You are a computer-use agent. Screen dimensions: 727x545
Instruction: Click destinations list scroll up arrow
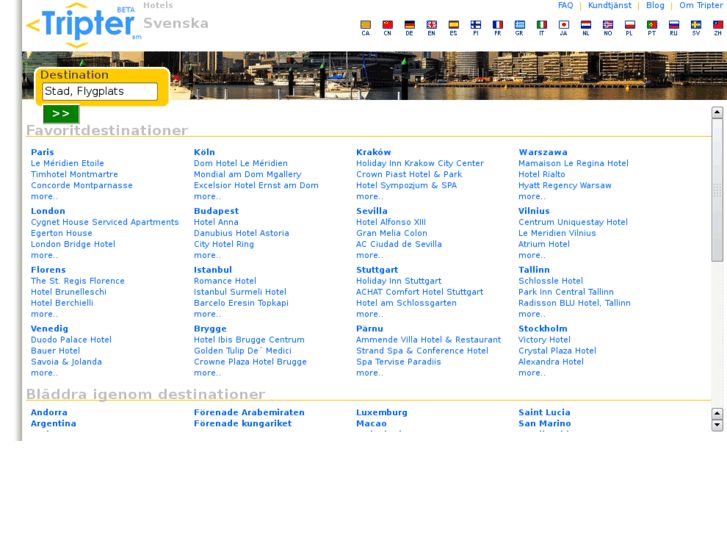click(717, 414)
